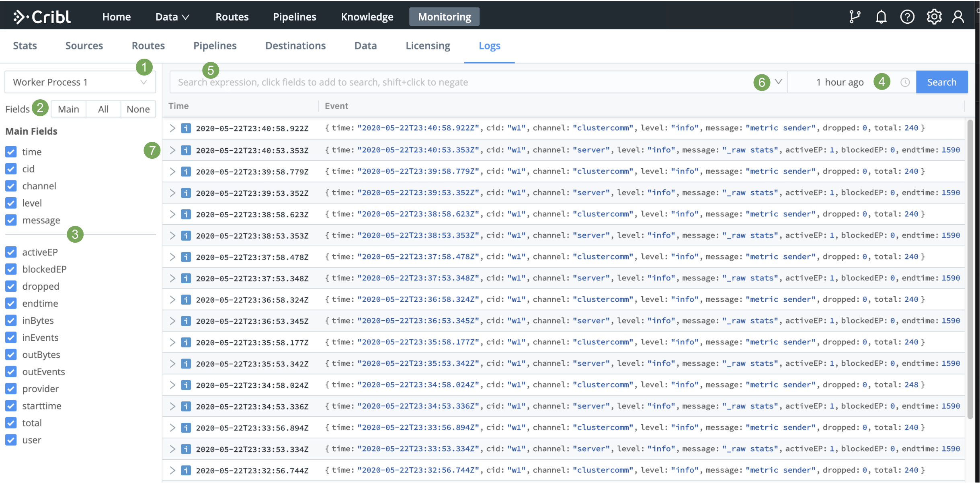
Task: Uncheck the activeEP field checkbox
Action: (x=11, y=252)
